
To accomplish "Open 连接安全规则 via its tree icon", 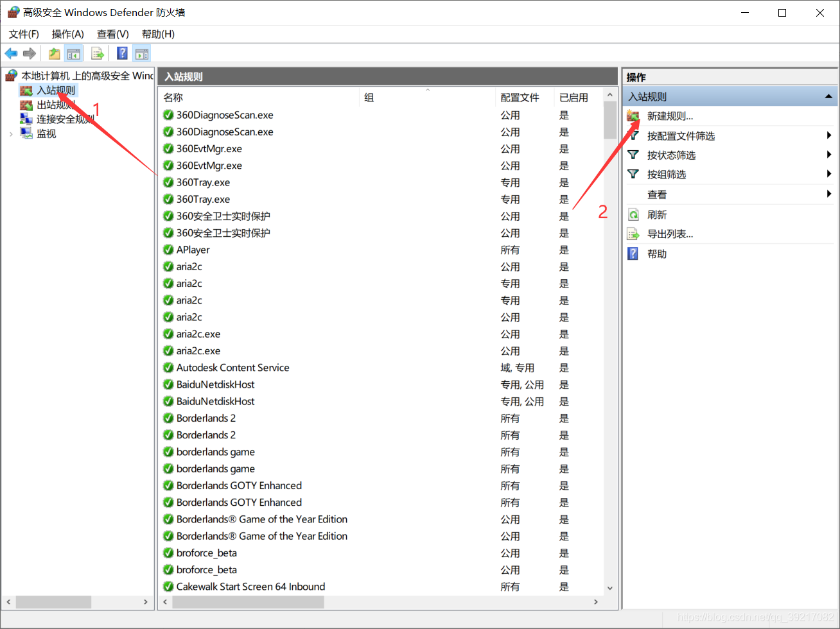I will (26, 119).
